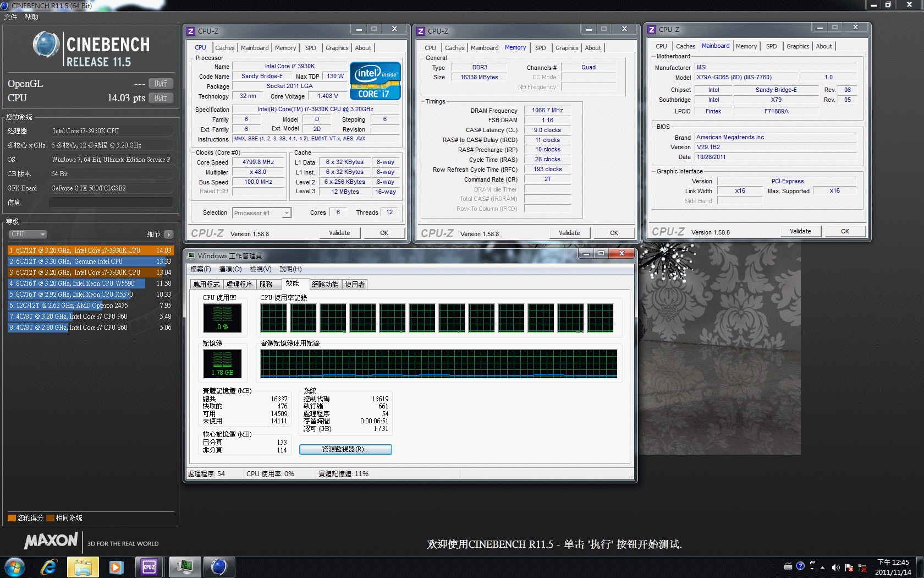Click Task Manager title bar icon
Screen dimensions: 924x578
pyautogui.click(x=191, y=255)
